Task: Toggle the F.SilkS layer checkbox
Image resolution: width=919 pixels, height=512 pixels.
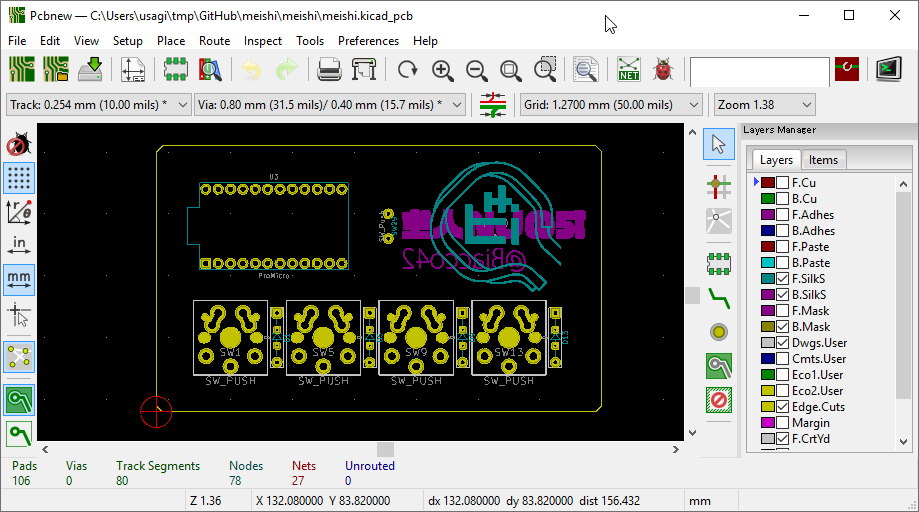Action: 782,279
